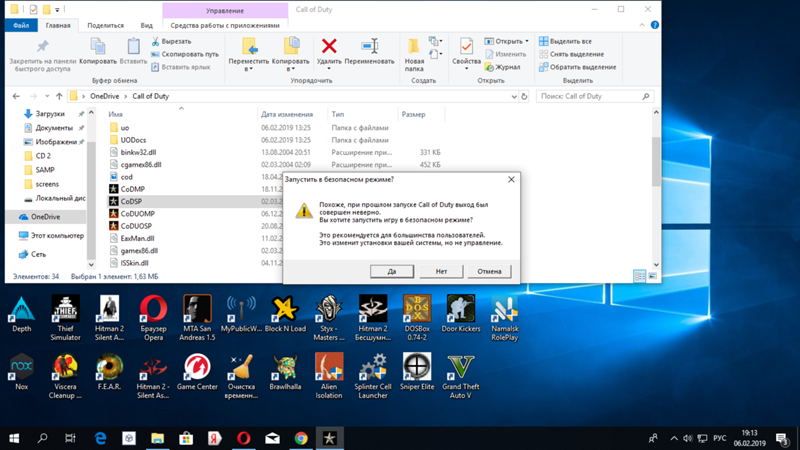Click Скопировать путь in the ribbon
800x450 pixels.
click(185, 54)
